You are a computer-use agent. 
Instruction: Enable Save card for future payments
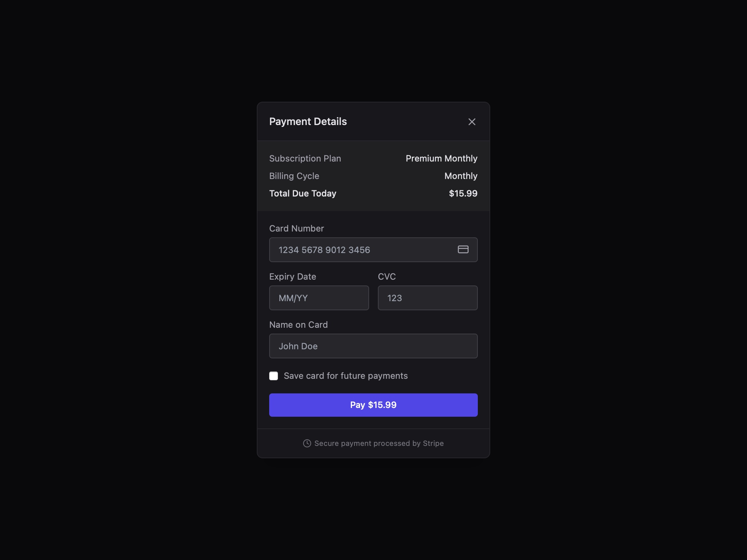point(273,376)
